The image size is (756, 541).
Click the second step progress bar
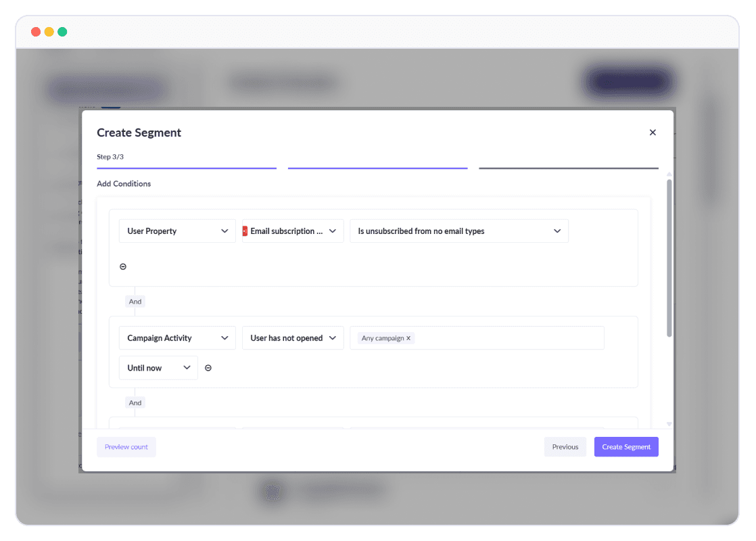click(377, 168)
